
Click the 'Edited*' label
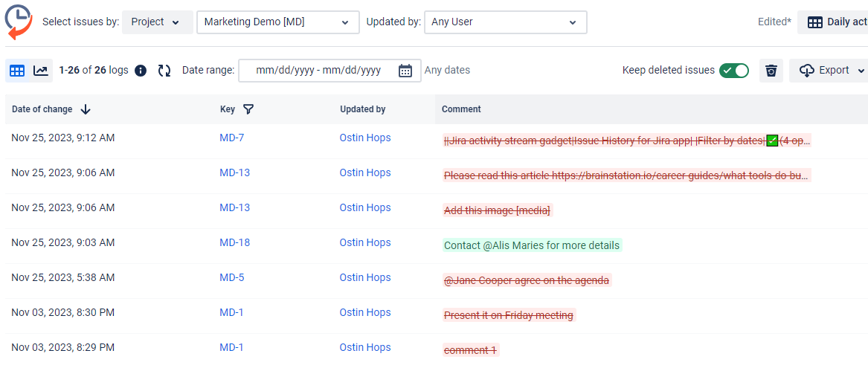pos(774,22)
